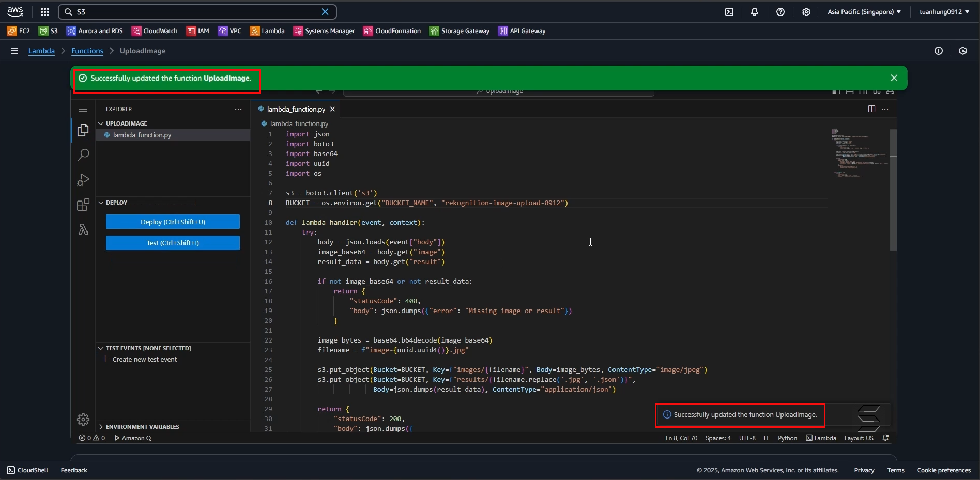Open Explorer more actions ellipsis
The image size is (980, 480).
[x=238, y=109]
